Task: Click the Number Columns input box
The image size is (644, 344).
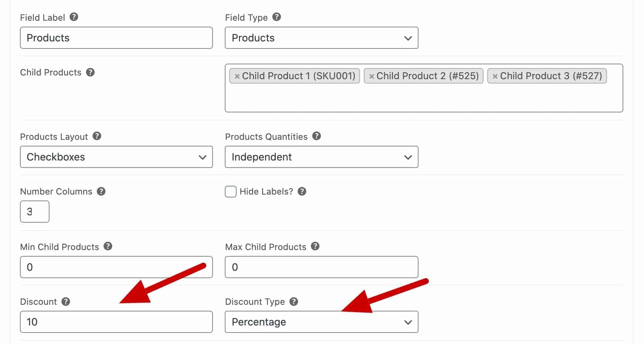Action: click(x=35, y=212)
